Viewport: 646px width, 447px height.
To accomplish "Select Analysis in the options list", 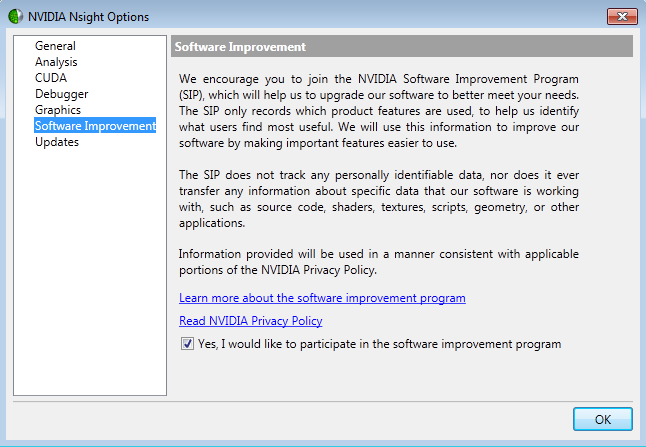I will [x=56, y=62].
